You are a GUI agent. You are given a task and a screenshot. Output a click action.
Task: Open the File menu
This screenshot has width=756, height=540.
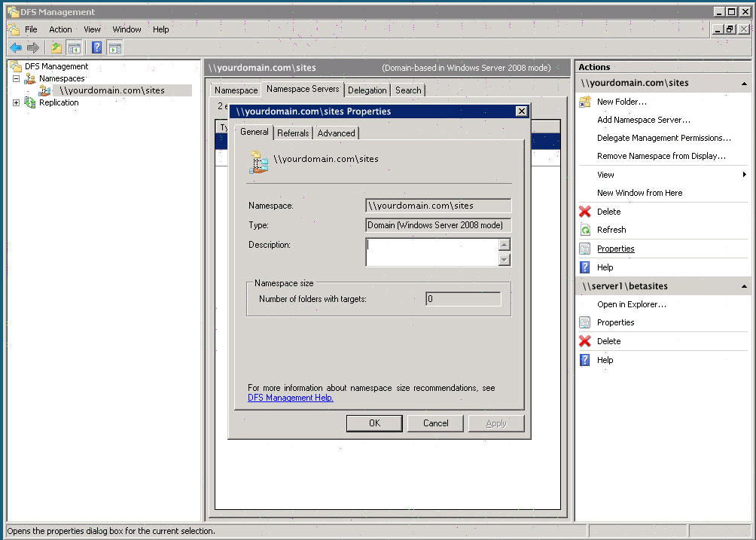[31, 29]
